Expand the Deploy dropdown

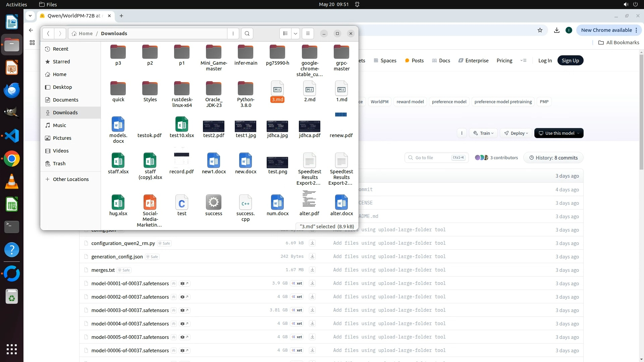[516, 133]
